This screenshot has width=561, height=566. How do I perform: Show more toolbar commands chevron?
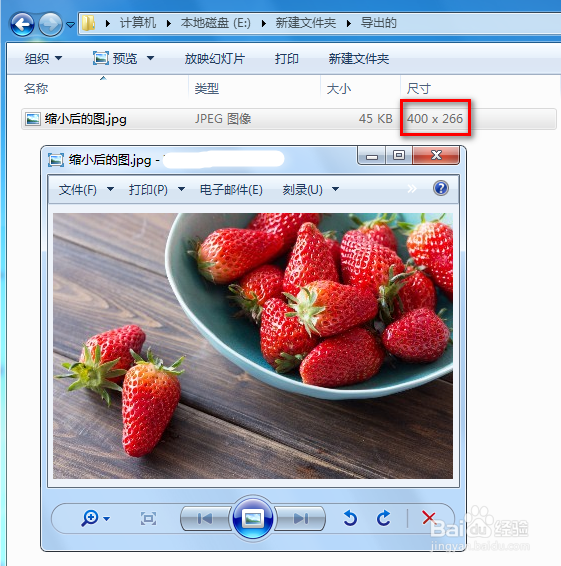(412, 188)
